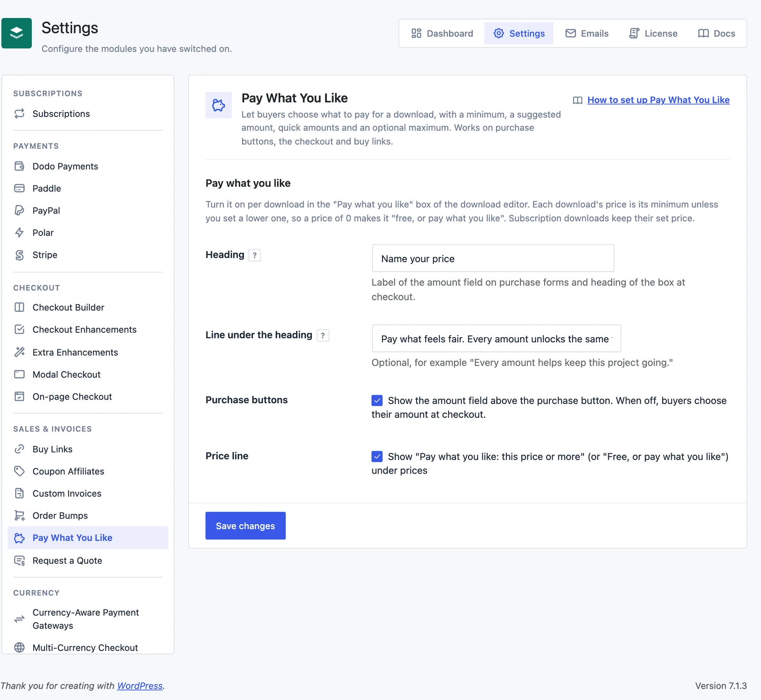Click the Checkout Builder layout icon
The height and width of the screenshot is (700, 761).
[x=20, y=307]
